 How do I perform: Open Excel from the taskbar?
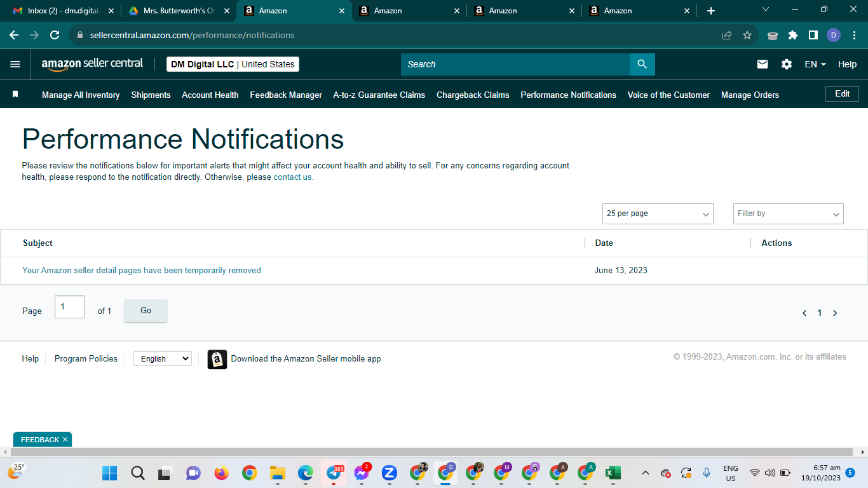pos(613,473)
